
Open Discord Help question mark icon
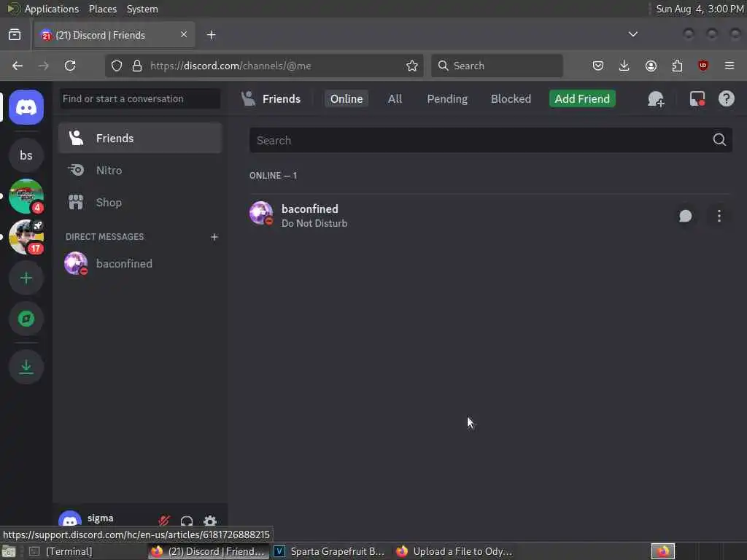click(x=726, y=98)
